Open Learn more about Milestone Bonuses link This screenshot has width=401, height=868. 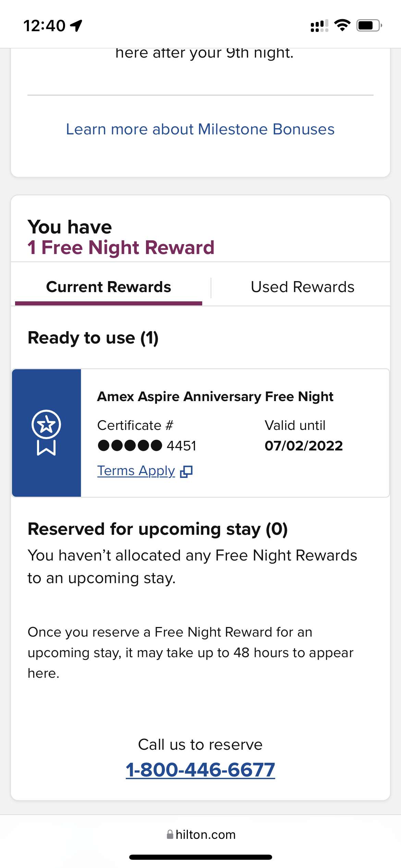tap(200, 129)
